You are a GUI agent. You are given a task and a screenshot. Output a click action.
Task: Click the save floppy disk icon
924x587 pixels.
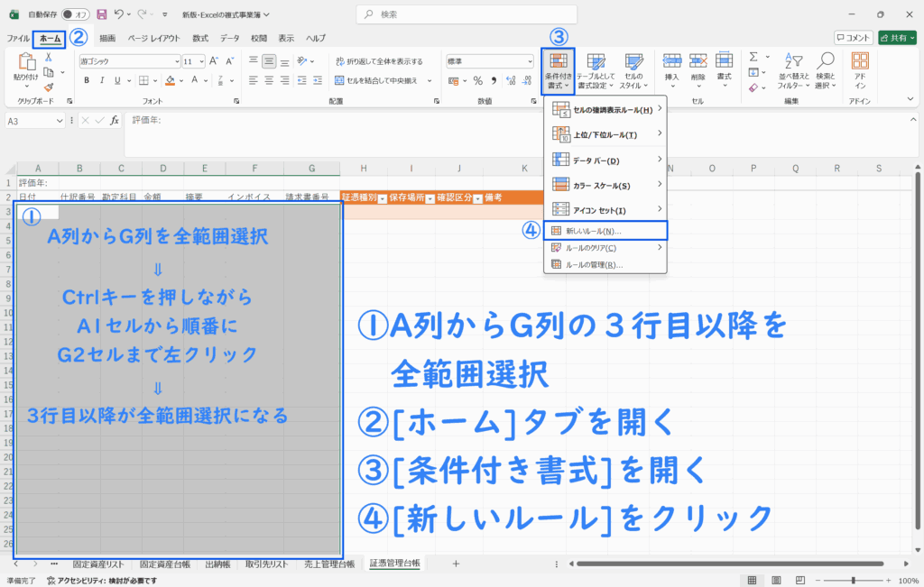[x=101, y=14]
